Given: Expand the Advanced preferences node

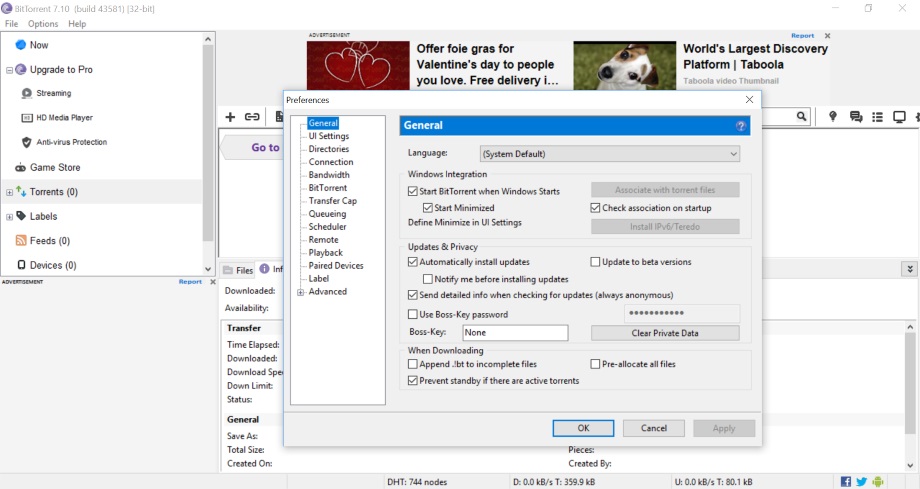Looking at the screenshot, I should 301,292.
